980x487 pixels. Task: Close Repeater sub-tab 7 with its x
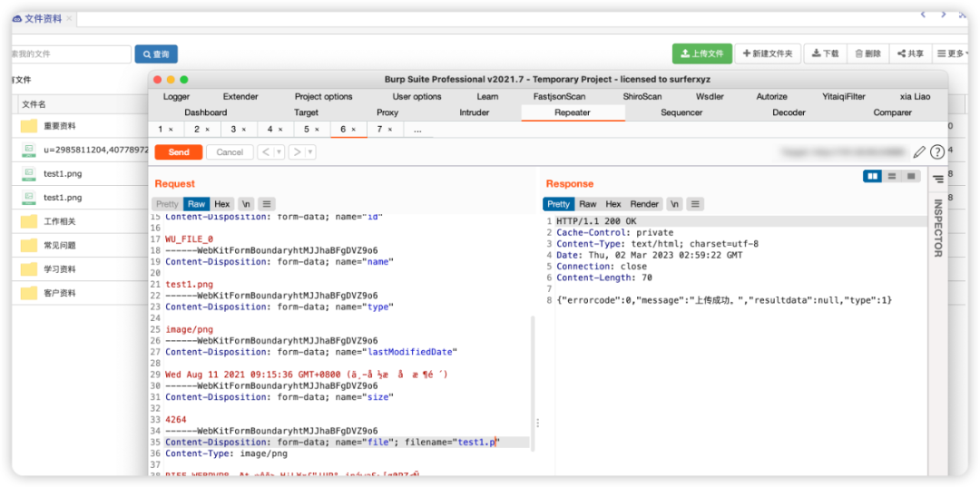click(x=390, y=130)
